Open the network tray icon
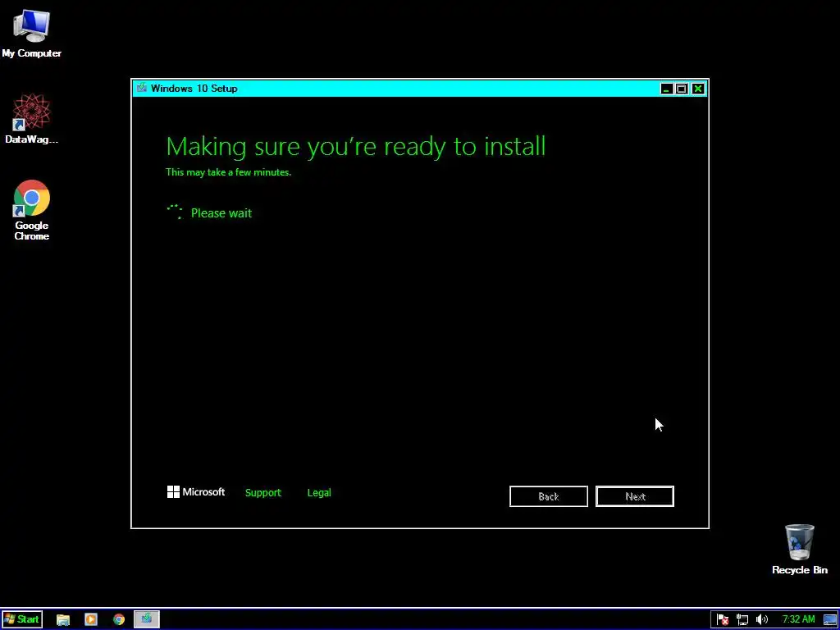Screen dimensions: 840x630 (x=742, y=620)
